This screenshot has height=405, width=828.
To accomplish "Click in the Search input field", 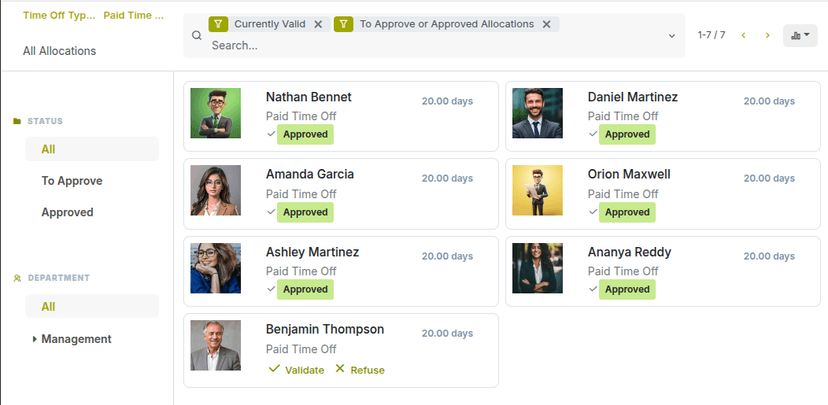I will tap(430, 45).
